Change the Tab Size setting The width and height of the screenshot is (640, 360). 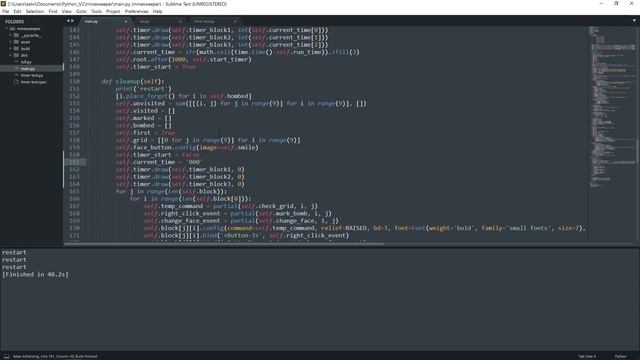[587, 356]
